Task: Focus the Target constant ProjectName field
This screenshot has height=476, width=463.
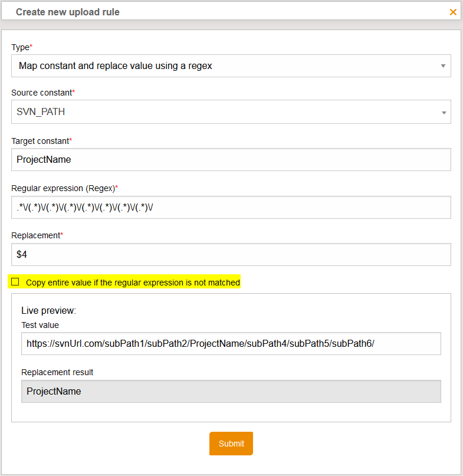Action: click(x=231, y=159)
